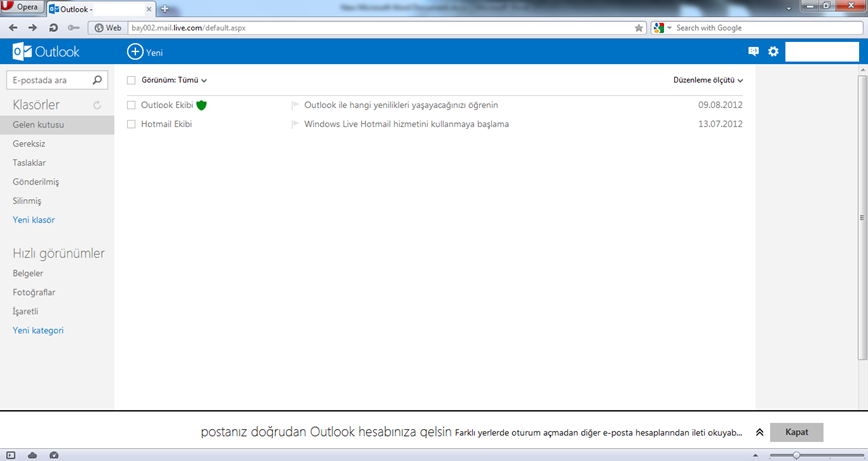Click the search magnifier icon
Viewport: 868px width, 461px height.
[x=97, y=80]
